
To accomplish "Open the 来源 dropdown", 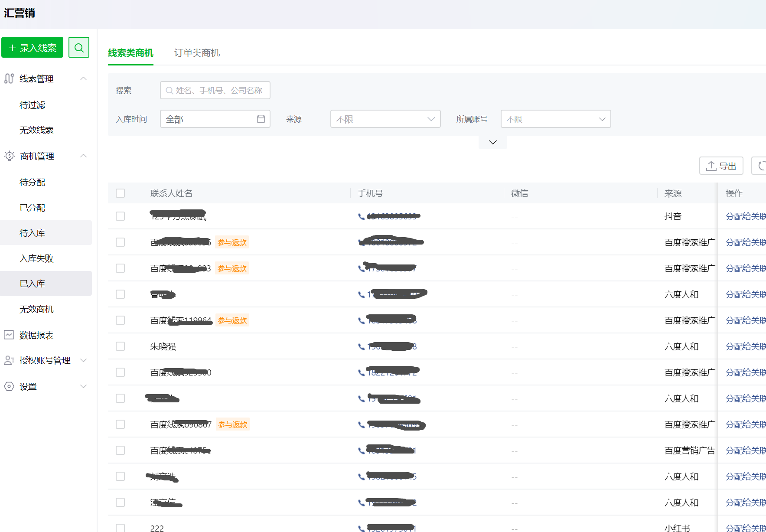I will 385,119.
